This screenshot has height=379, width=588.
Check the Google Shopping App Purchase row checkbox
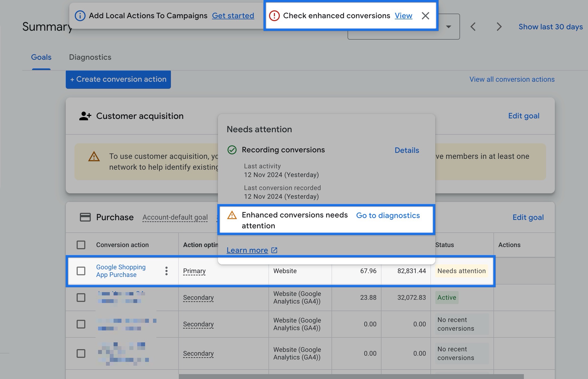point(81,271)
